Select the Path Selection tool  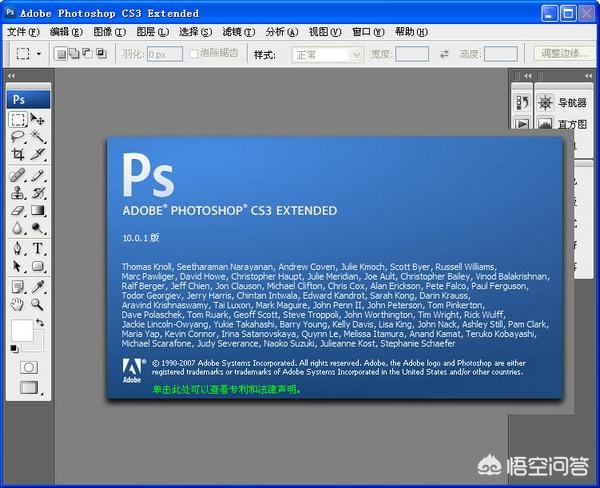click(x=18, y=266)
